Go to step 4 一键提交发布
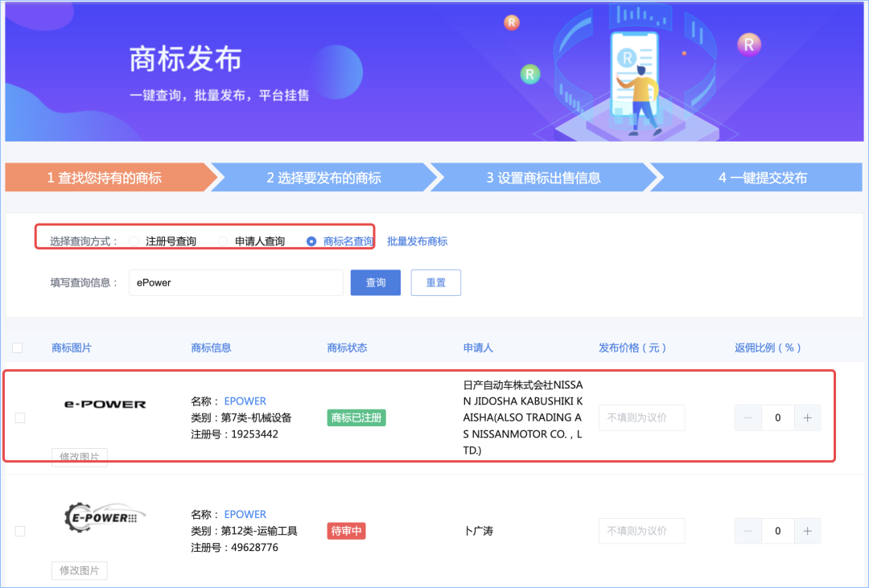The width and height of the screenshot is (869, 588). click(x=760, y=177)
